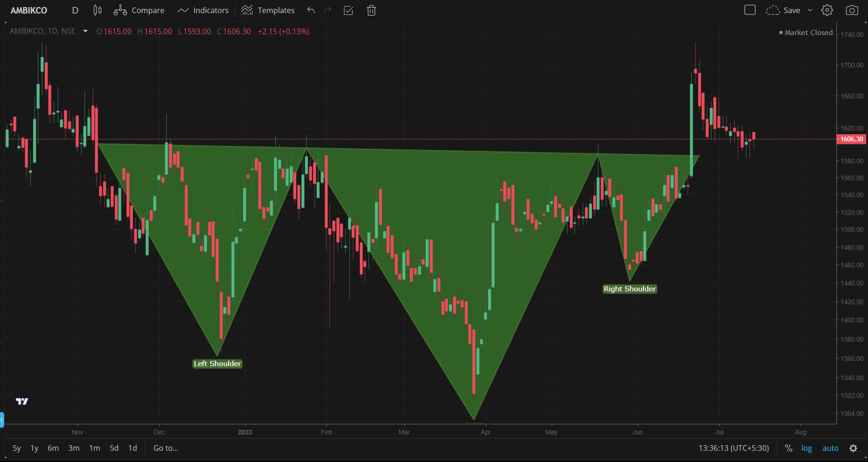Viewport: 868px width, 462px height.
Task: Open chart settings gear in top toolbar
Action: 827,10
